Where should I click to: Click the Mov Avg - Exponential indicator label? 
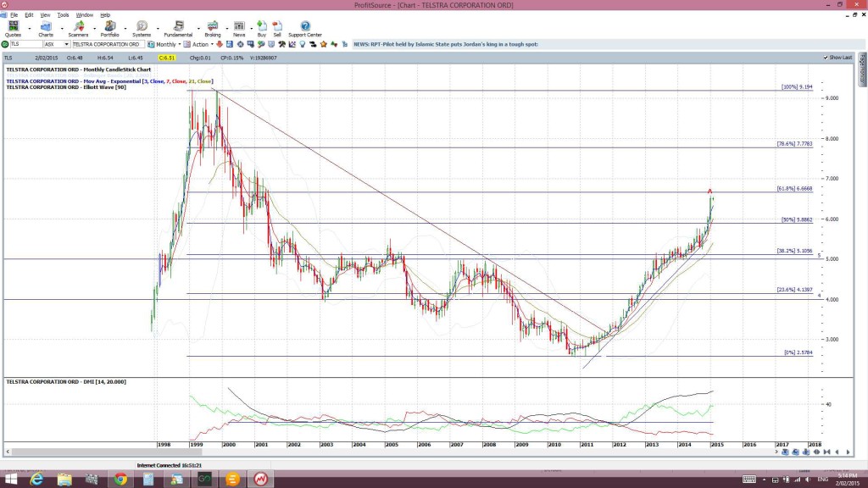pyautogui.click(x=109, y=81)
